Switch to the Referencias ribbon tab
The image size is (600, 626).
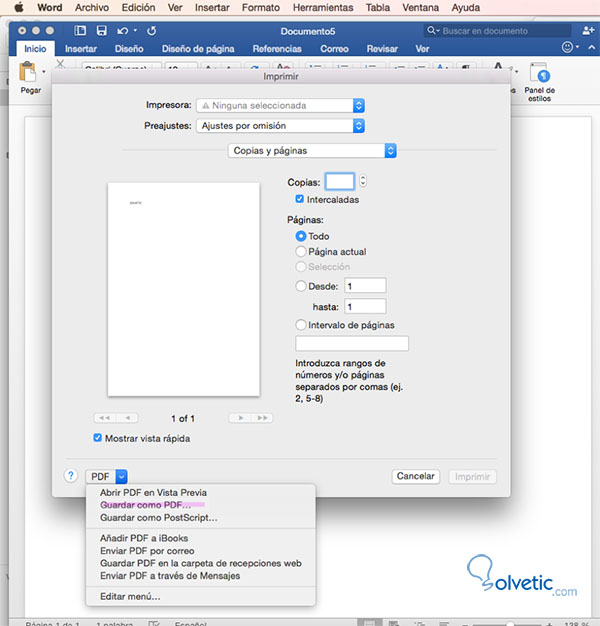coord(277,49)
